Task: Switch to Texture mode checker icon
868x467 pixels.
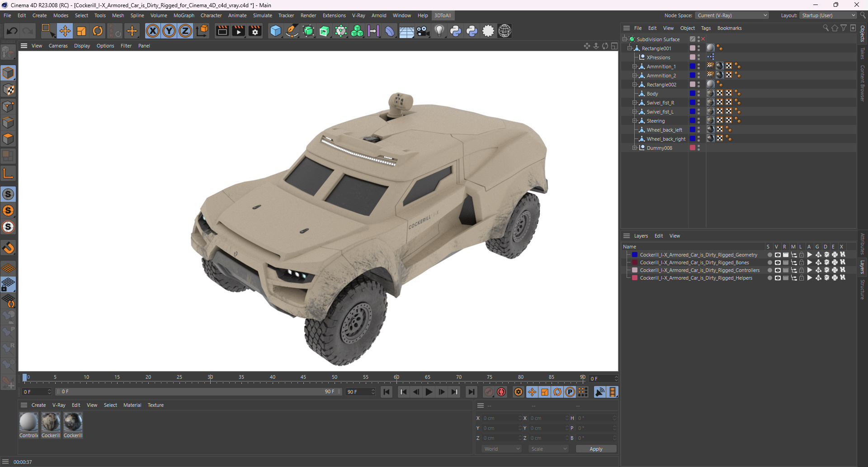Action: point(8,90)
